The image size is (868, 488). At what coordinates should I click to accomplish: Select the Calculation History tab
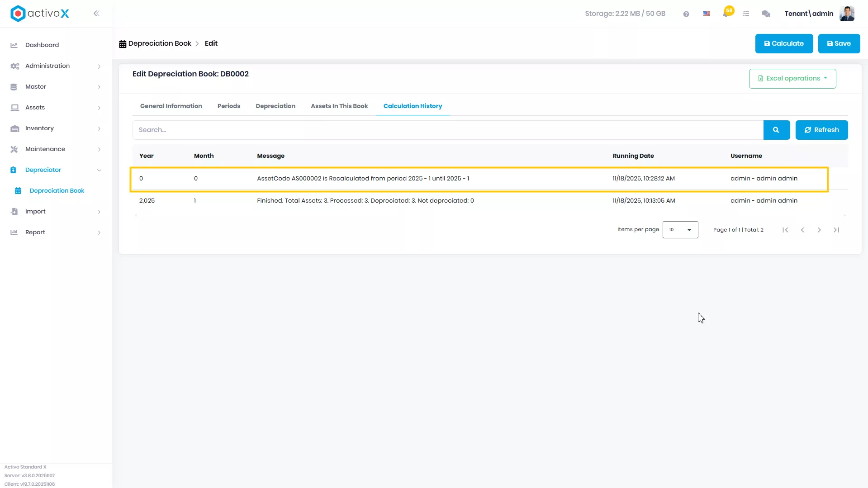[x=413, y=106]
